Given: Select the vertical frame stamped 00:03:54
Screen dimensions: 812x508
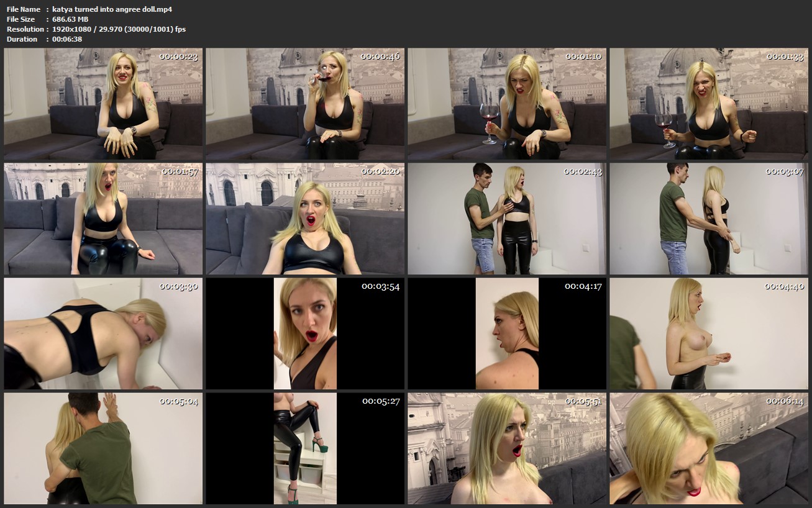Looking at the screenshot, I should (x=305, y=333).
